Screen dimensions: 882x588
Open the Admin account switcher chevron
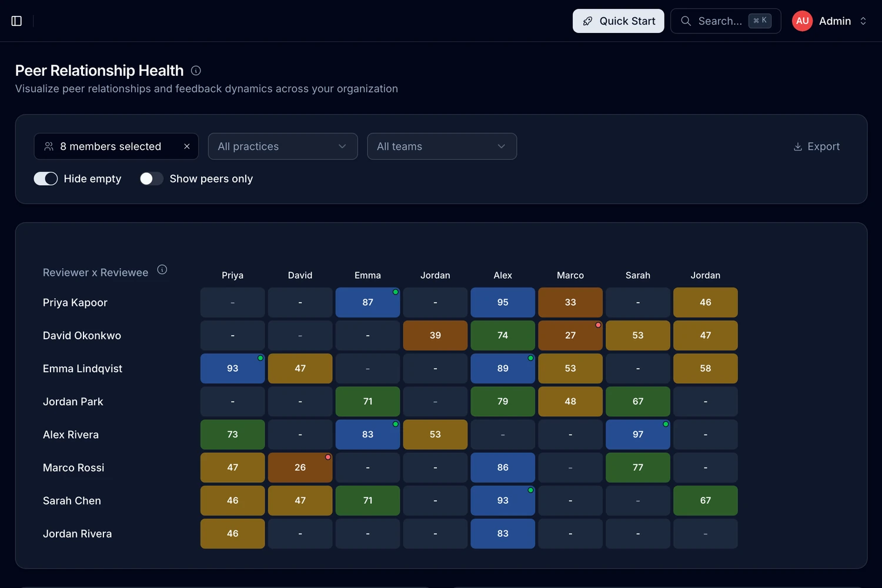[x=863, y=21]
